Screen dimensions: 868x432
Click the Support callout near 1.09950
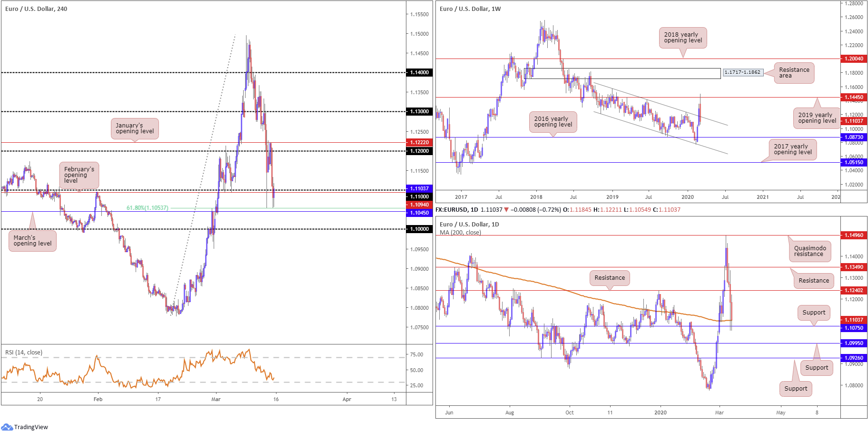pos(817,368)
